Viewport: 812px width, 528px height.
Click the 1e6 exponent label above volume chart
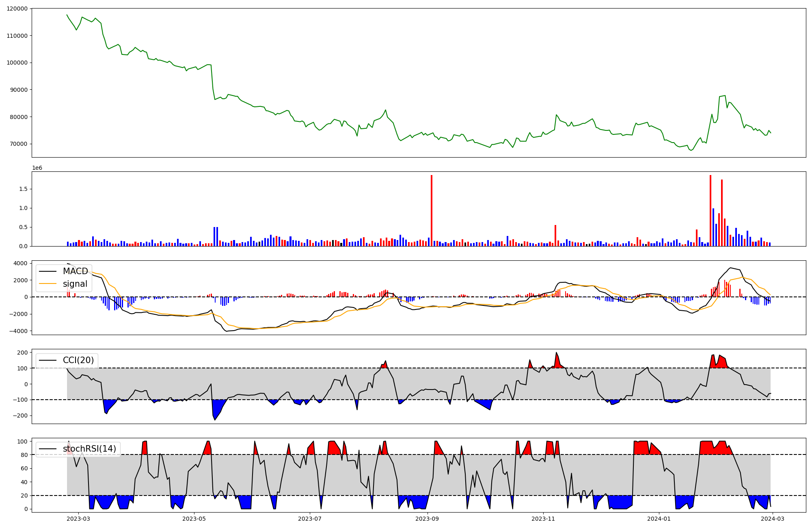click(37, 168)
